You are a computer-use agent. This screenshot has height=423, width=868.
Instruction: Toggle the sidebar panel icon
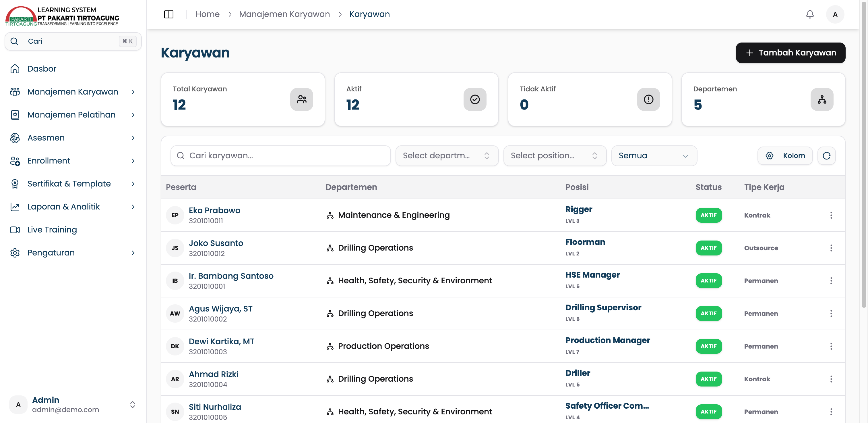[168, 14]
